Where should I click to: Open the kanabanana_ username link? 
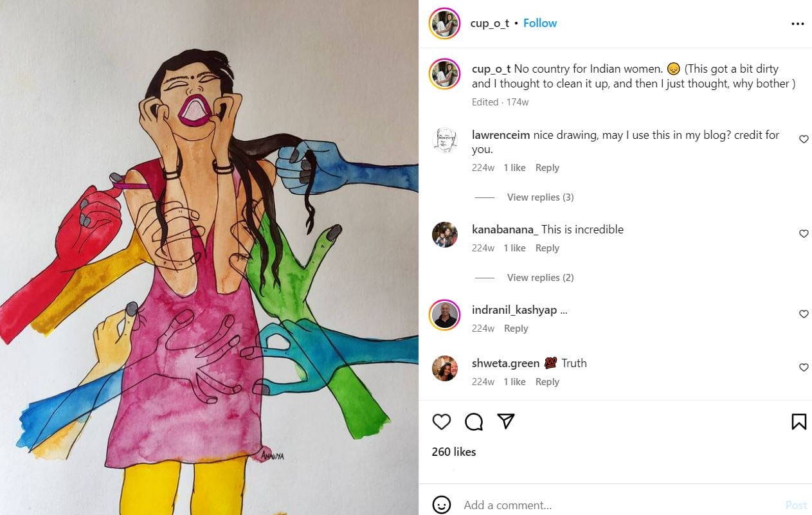coord(505,230)
